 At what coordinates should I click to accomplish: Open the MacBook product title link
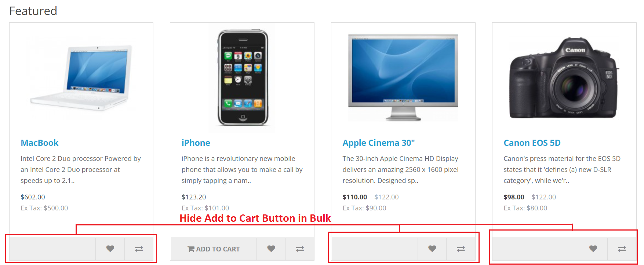[x=40, y=143]
